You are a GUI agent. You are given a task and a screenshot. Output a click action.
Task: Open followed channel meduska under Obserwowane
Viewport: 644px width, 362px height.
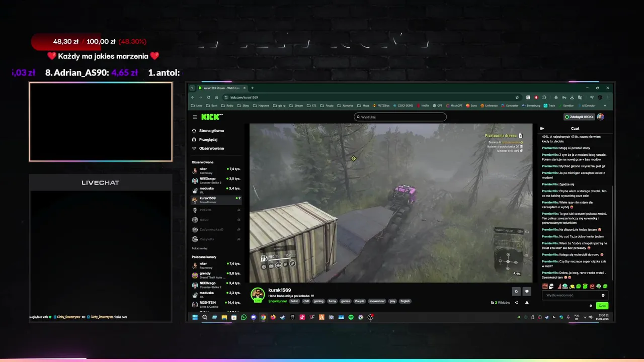tap(216, 190)
